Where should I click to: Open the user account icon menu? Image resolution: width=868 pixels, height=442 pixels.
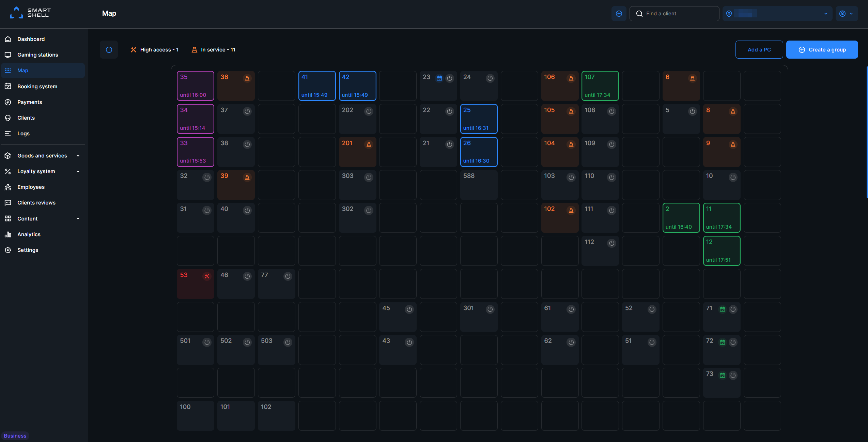(x=847, y=14)
